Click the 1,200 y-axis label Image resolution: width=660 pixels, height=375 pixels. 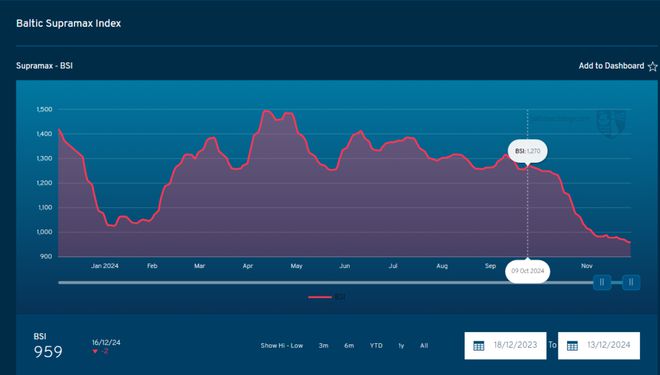pos(44,183)
